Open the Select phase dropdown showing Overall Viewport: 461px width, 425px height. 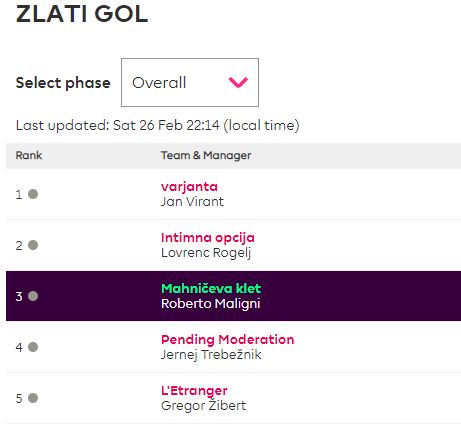pyautogui.click(x=190, y=82)
